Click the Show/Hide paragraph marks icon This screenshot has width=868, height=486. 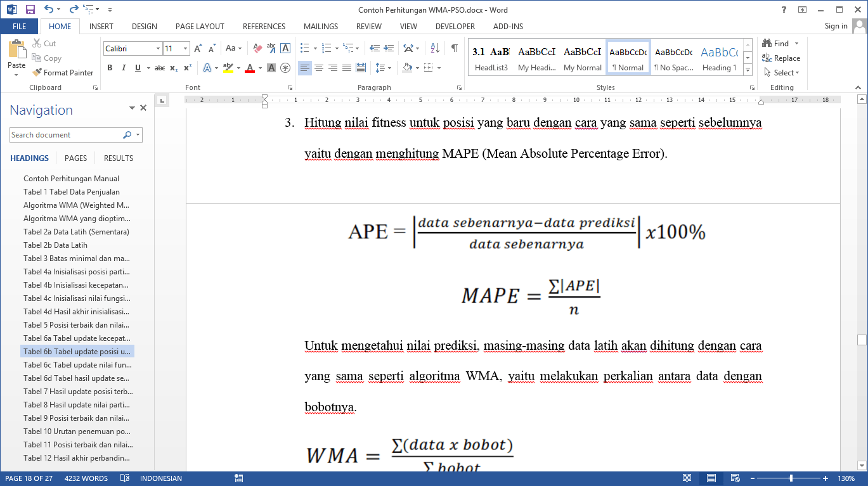(454, 48)
